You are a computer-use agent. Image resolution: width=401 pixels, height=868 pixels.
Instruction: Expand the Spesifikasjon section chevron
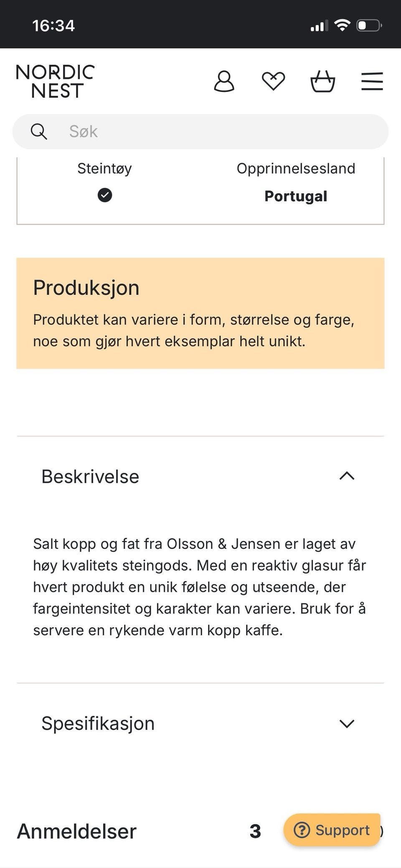[347, 723]
